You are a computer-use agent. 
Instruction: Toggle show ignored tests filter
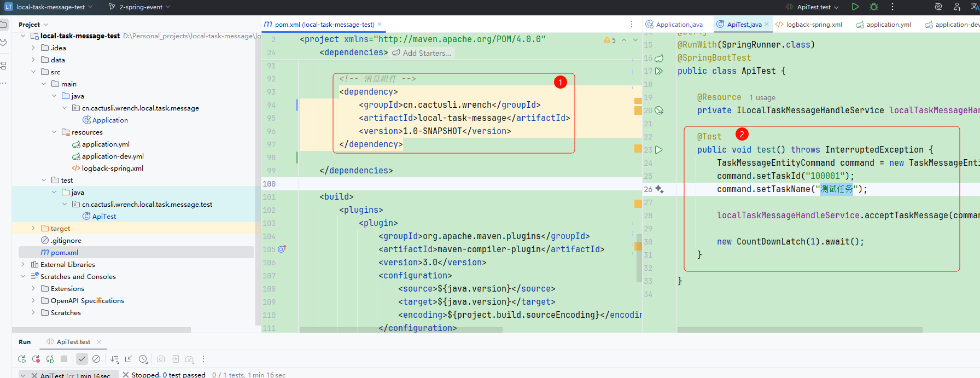click(96, 359)
